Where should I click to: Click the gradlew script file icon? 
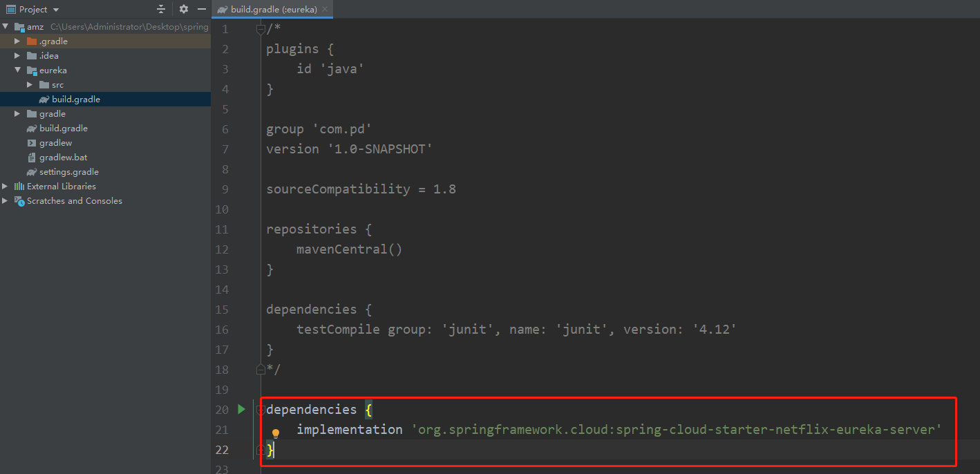click(x=32, y=143)
